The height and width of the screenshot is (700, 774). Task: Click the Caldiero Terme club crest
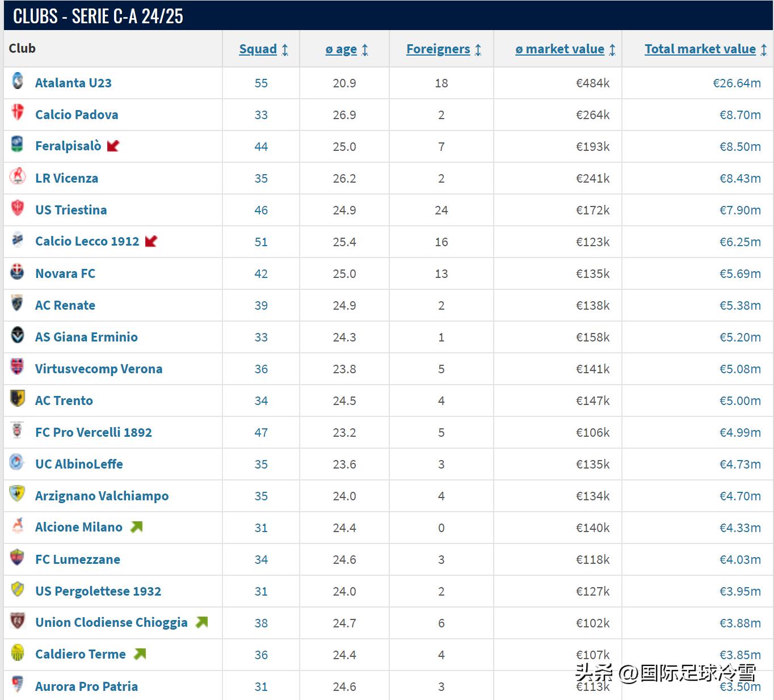[x=18, y=653]
